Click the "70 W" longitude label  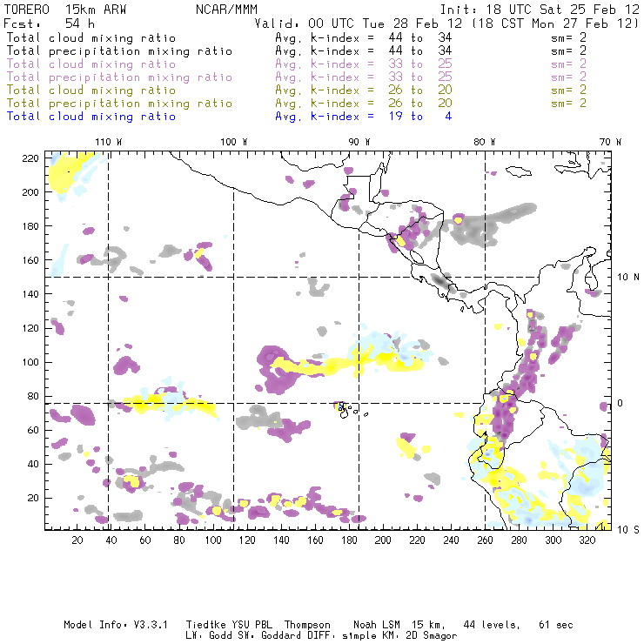click(x=610, y=142)
